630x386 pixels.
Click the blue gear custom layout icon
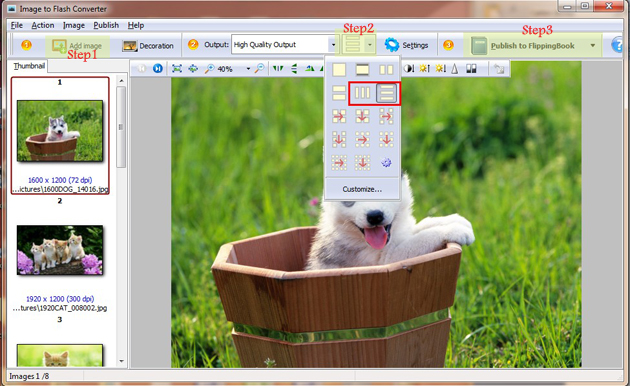386,163
